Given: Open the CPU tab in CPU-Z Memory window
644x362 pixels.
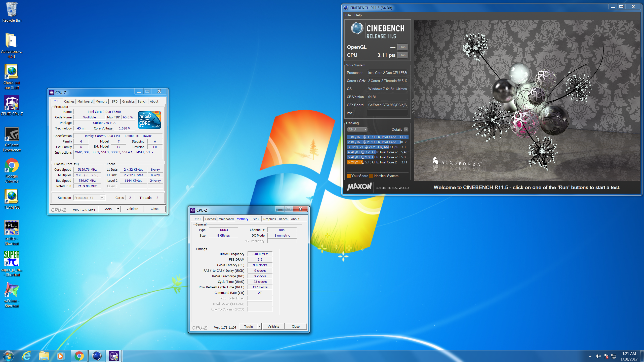Looking at the screenshot, I should 197,219.
